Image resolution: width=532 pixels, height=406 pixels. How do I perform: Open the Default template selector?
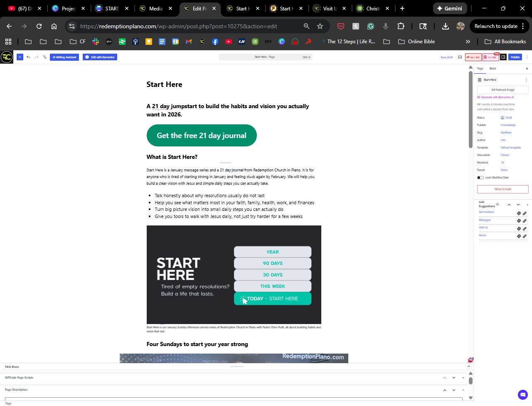[510, 148]
